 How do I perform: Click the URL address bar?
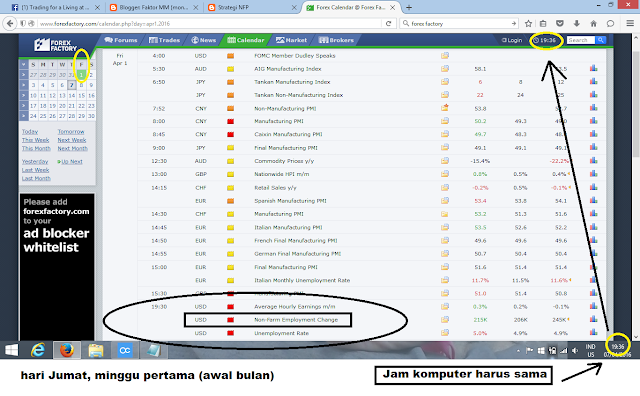[208, 24]
